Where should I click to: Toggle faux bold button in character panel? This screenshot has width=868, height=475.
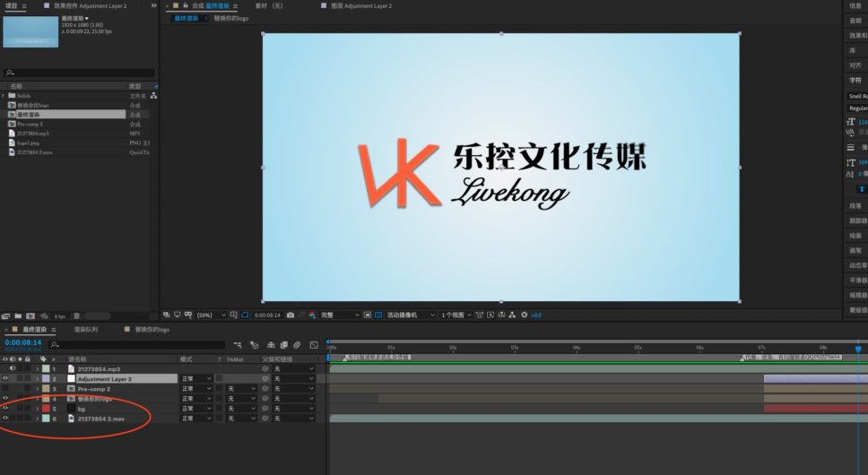[862, 189]
